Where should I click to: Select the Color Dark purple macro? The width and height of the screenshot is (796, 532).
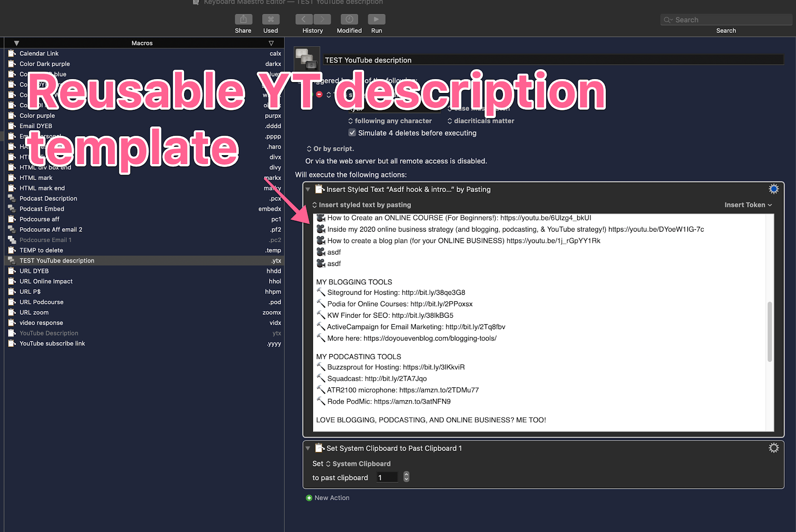pos(144,64)
